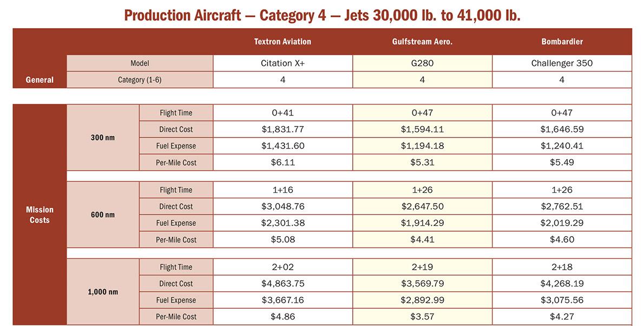The width and height of the screenshot is (644, 326).
Task: Click the Production Aircraft Category 4 title
Action: (x=322, y=15)
